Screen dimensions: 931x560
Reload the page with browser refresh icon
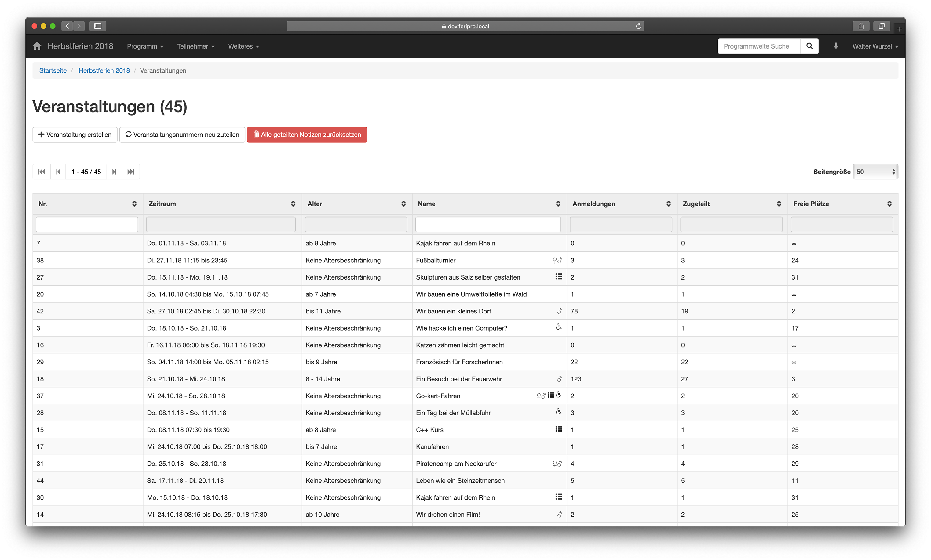pyautogui.click(x=638, y=26)
